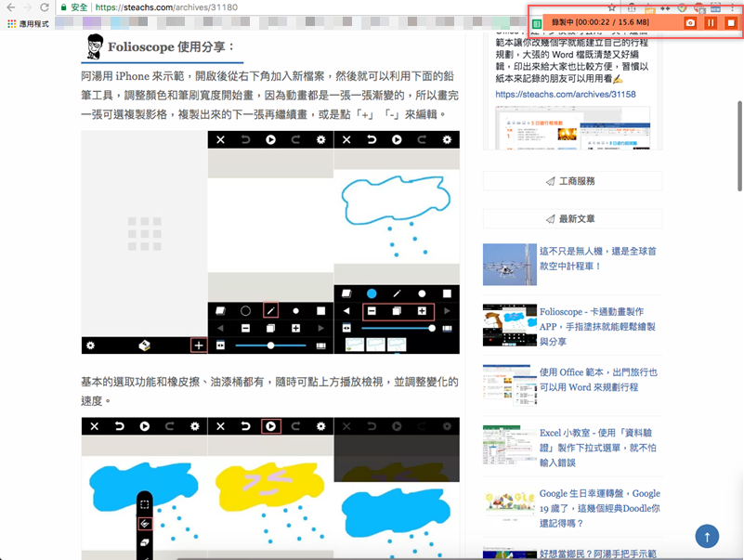Image resolution: width=744 pixels, height=560 pixels.
Task: Click the green lock 安全 site indicator
Action: [74, 7]
